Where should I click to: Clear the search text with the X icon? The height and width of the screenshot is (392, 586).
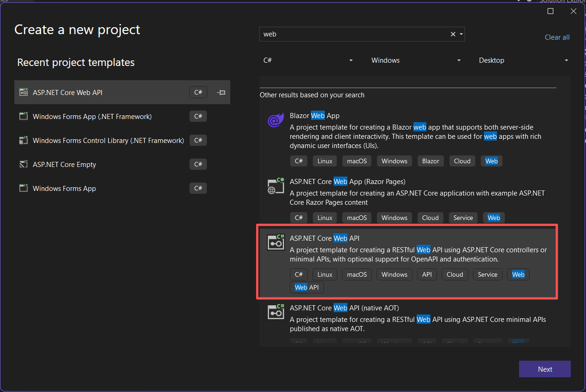(x=453, y=34)
